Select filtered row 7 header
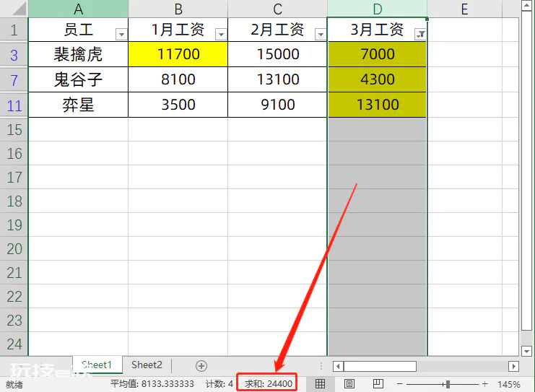The height and width of the screenshot is (392, 535). coord(14,80)
